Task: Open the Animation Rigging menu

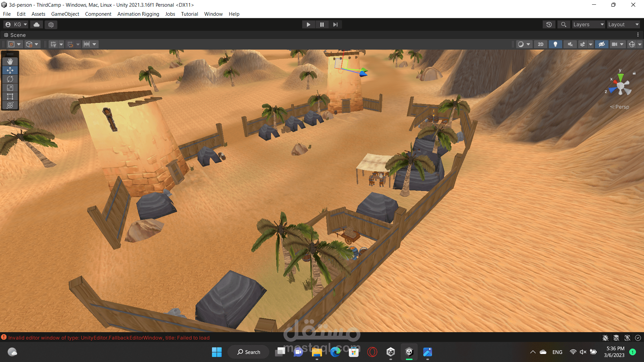Action: 138,14
